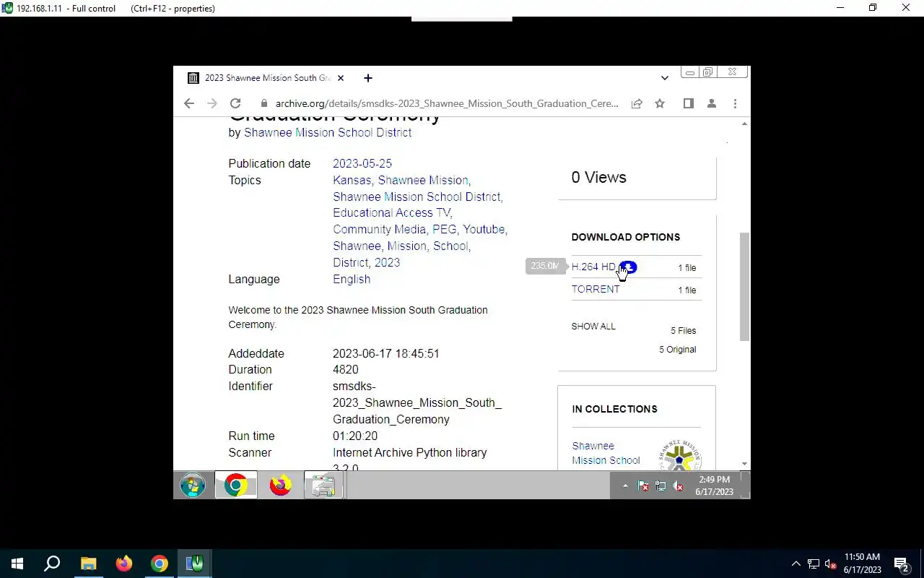The height and width of the screenshot is (578, 924).
Task: Click the archive.org address bar
Action: click(x=446, y=103)
